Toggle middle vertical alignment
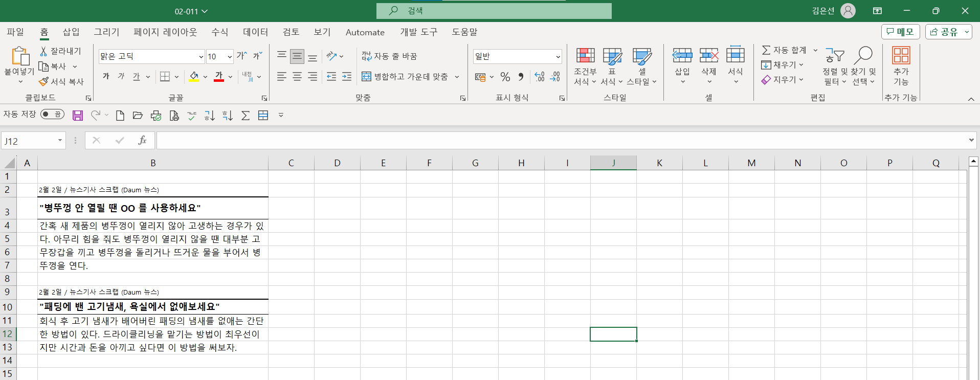 [297, 56]
